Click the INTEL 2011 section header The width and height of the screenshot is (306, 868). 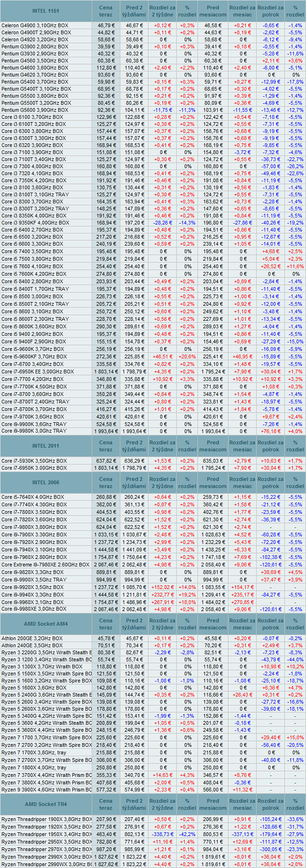[x=46, y=446]
